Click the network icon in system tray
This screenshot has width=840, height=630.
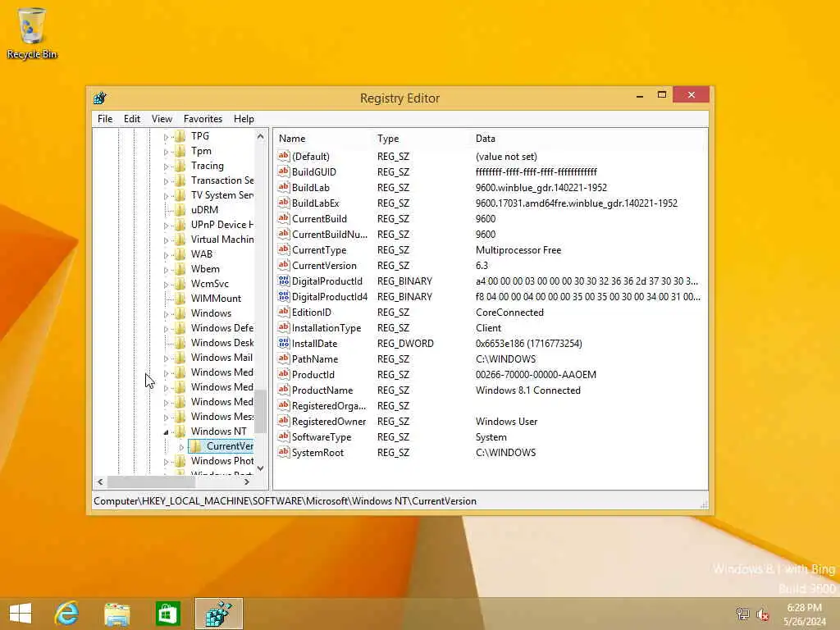click(742, 614)
